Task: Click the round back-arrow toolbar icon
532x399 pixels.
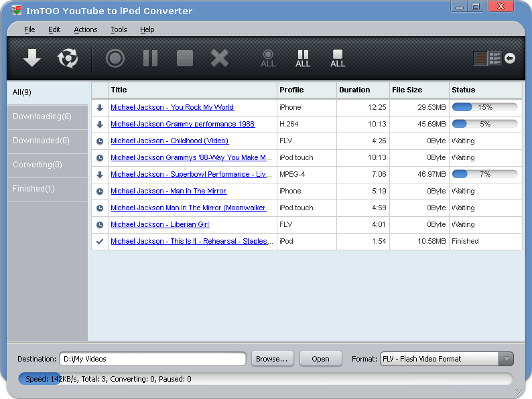Action: click(510, 58)
